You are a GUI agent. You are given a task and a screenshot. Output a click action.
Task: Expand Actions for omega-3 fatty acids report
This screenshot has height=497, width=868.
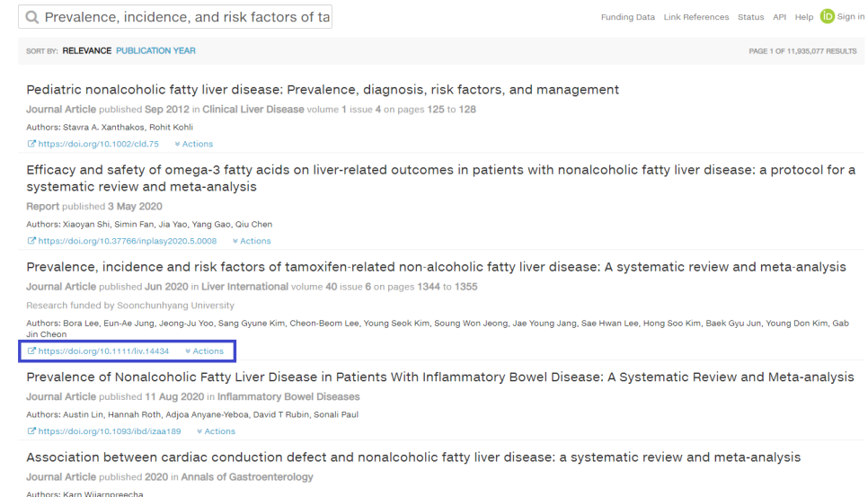click(x=251, y=241)
